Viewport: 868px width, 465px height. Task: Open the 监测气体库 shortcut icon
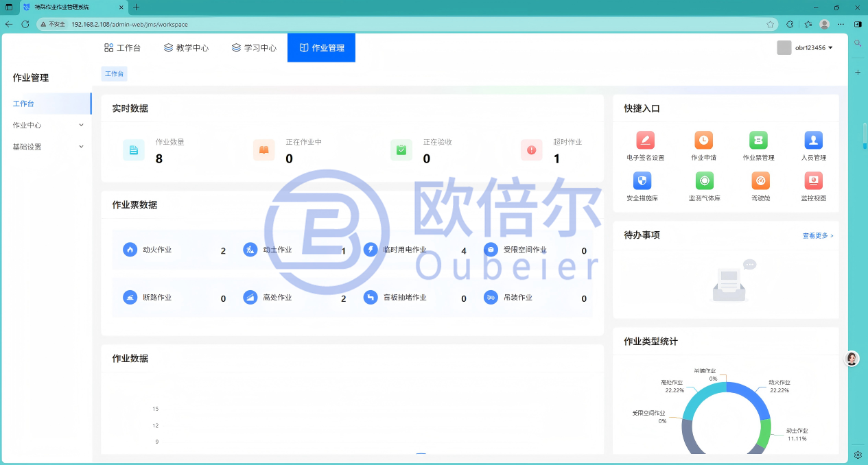point(704,180)
